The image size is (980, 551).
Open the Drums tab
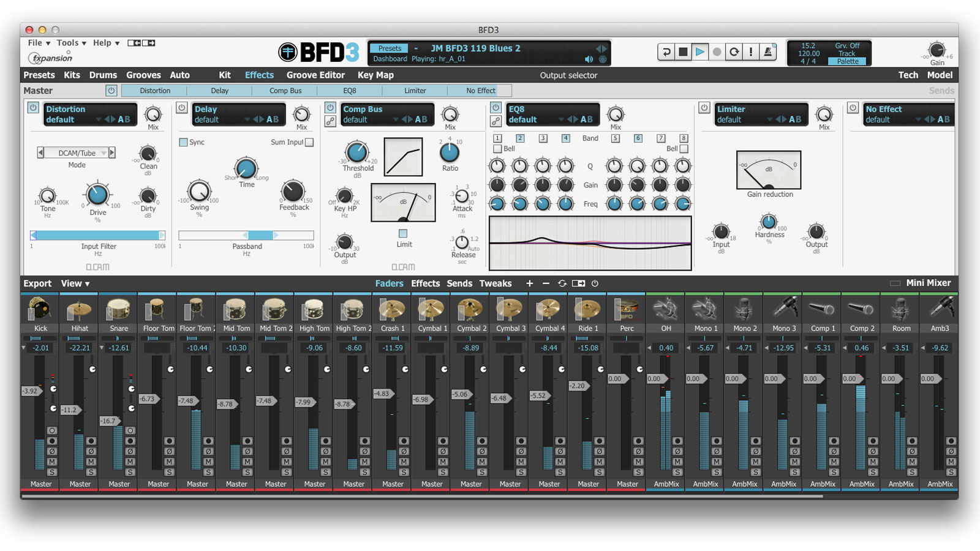103,75
